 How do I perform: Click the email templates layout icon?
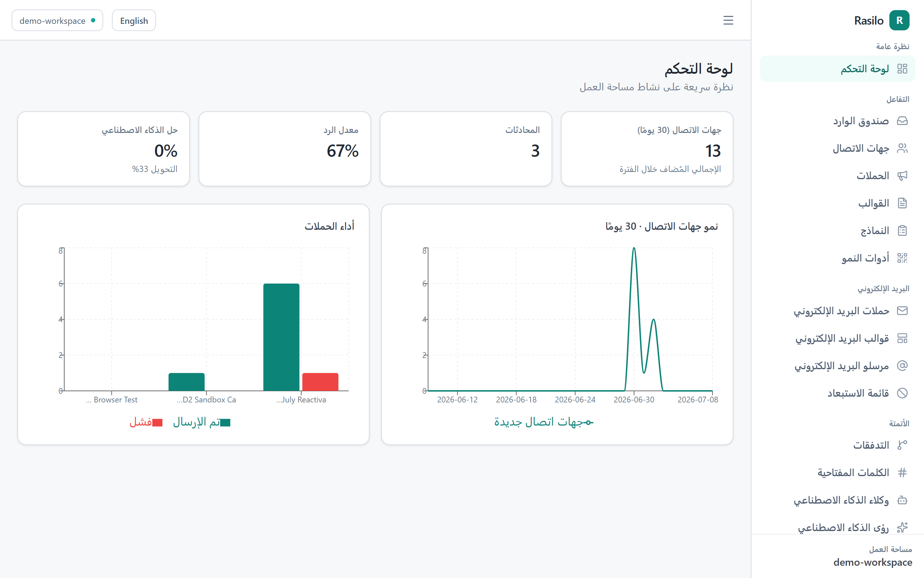(902, 338)
